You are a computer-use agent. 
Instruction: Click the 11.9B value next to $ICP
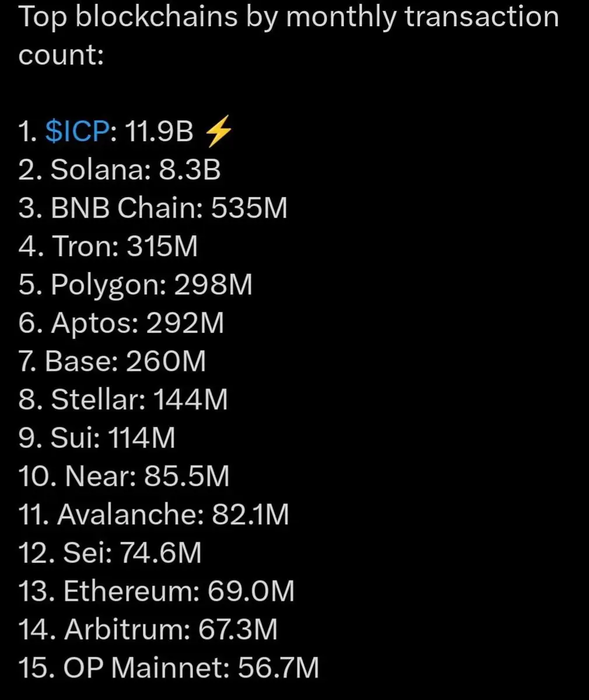click(x=159, y=132)
